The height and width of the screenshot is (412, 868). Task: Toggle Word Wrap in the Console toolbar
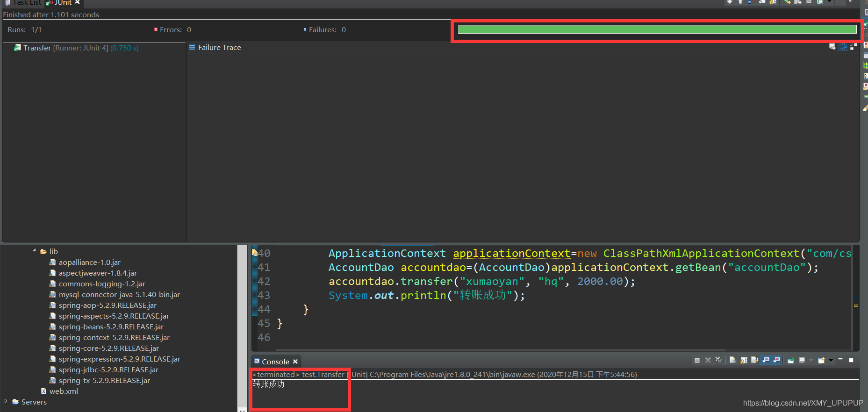pyautogui.click(x=754, y=360)
